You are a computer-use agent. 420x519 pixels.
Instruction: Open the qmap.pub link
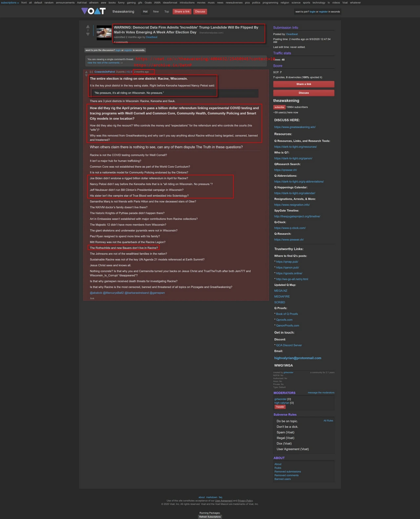point(287,262)
